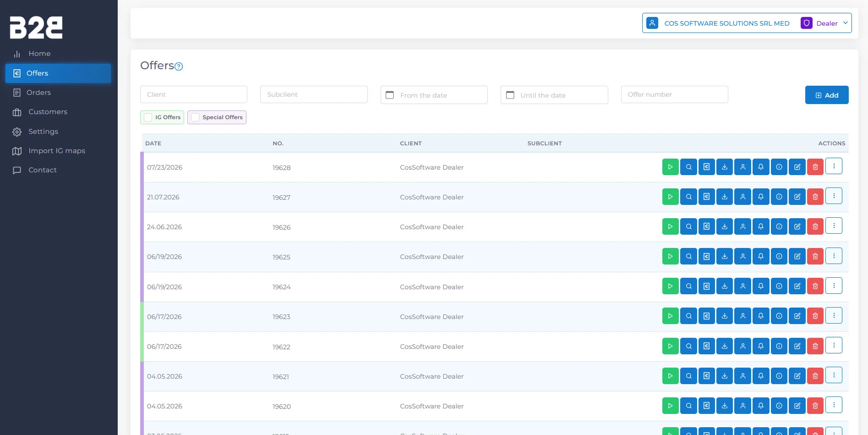Open more actions menu for offer 19620
The image size is (868, 435).
pyautogui.click(x=834, y=405)
